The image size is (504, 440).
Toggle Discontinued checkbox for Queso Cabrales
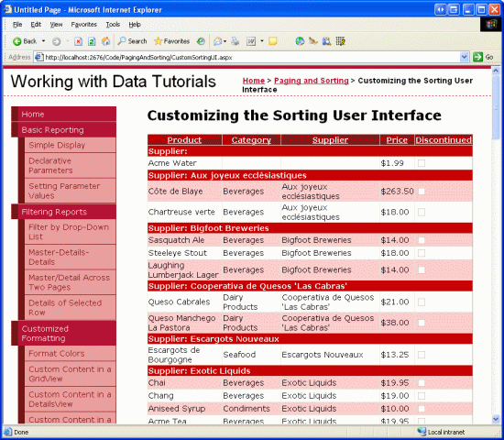click(422, 302)
